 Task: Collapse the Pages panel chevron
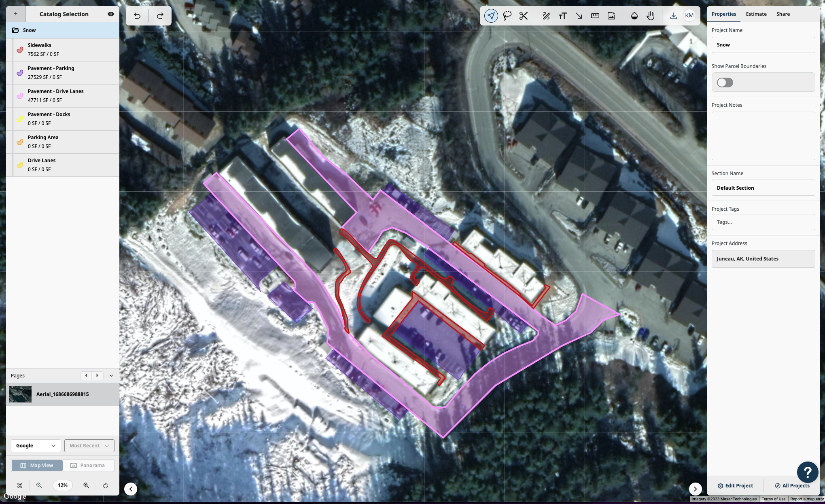(x=111, y=376)
